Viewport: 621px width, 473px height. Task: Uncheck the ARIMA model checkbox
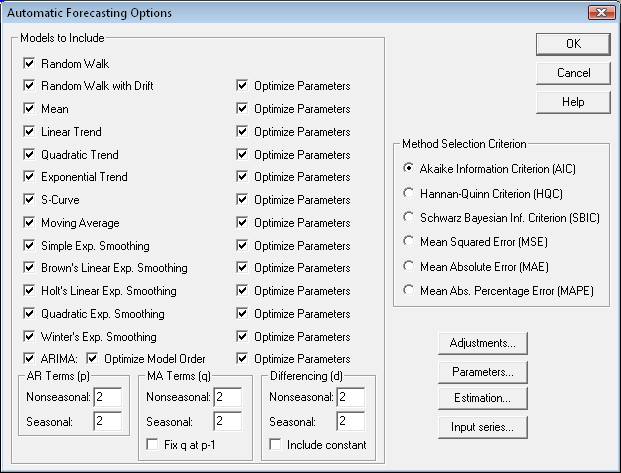[30, 359]
